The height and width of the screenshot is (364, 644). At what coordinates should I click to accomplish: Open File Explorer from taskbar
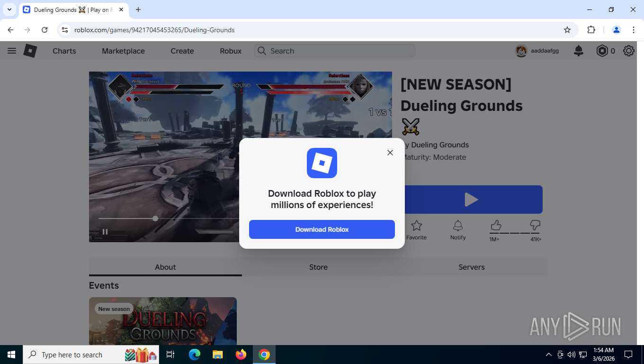click(x=217, y=355)
